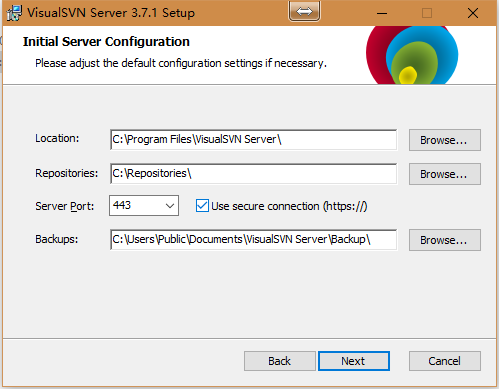Click the Backups label
The image size is (499, 389).
pos(57,239)
